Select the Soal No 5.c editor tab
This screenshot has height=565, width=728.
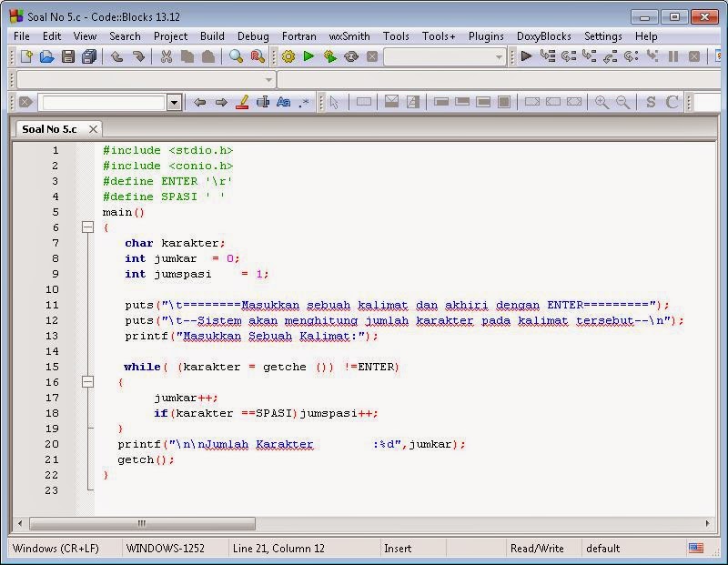point(49,129)
